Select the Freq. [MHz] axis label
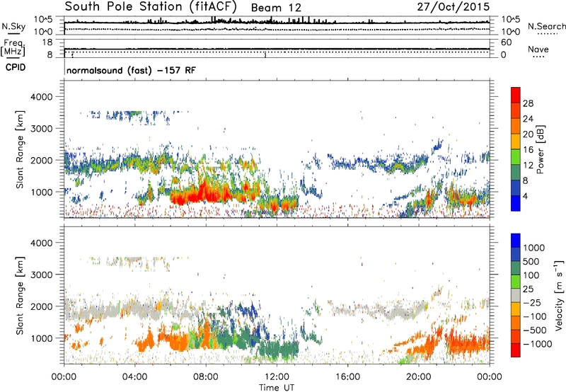Image resolution: width=566 pixels, height=392 pixels. [13, 47]
